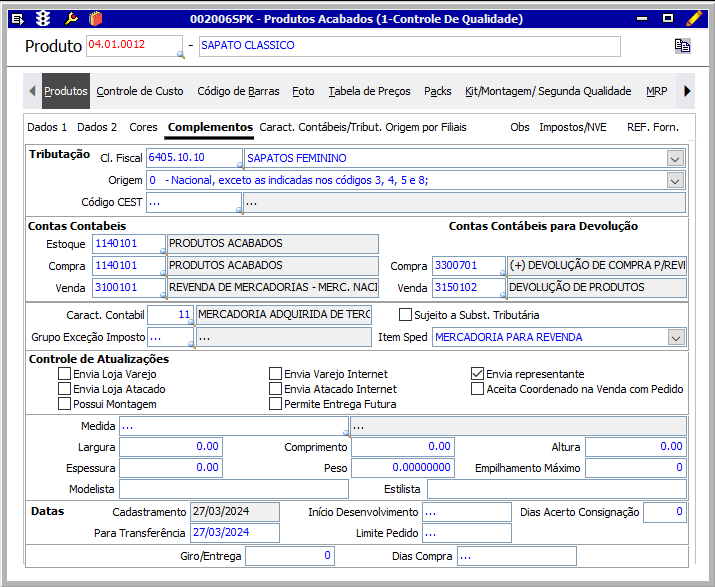The width and height of the screenshot is (715, 587).
Task: Uncheck Envia representante checkbox
Action: click(x=478, y=374)
